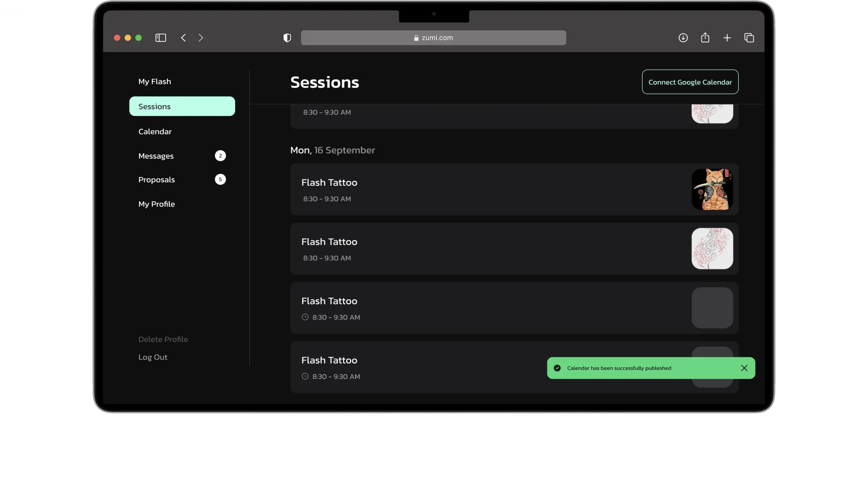Screen dimensions: 868x488
Task: Open the privacy shield icon
Action: pyautogui.click(x=287, y=38)
